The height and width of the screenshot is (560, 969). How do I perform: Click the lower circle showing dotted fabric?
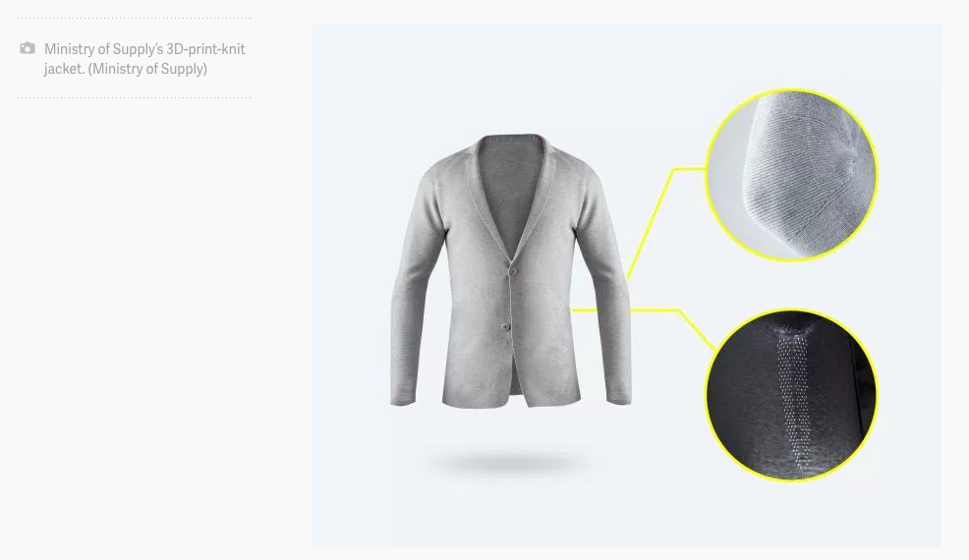pyautogui.click(x=791, y=395)
